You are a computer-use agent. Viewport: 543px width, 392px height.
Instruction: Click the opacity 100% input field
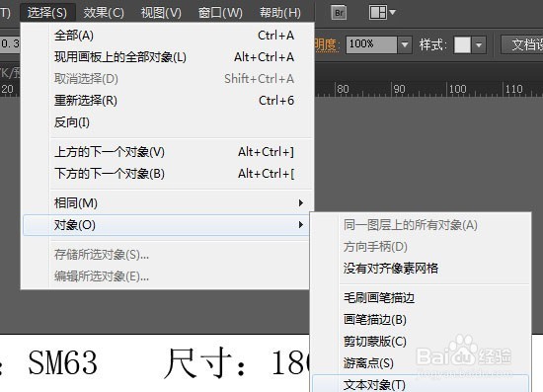click(x=371, y=44)
